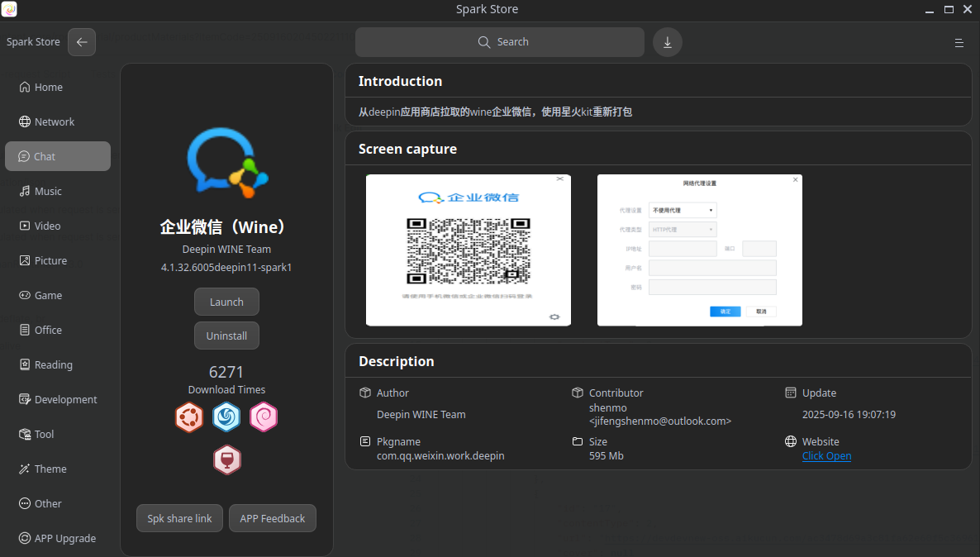Launch the WeCom Wine app
Image resolution: width=980 pixels, height=557 pixels.
point(226,302)
